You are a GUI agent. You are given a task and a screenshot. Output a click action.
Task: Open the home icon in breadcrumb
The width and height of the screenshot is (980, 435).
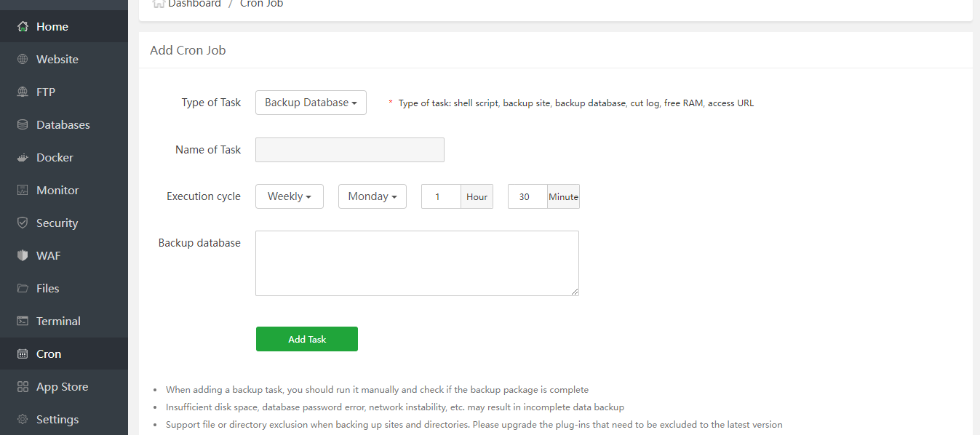158,3
